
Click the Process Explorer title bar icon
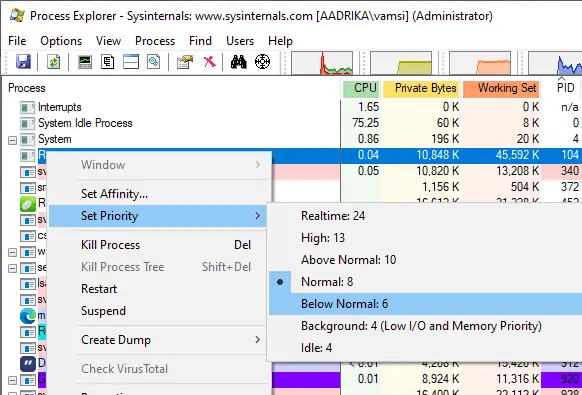click(17, 16)
